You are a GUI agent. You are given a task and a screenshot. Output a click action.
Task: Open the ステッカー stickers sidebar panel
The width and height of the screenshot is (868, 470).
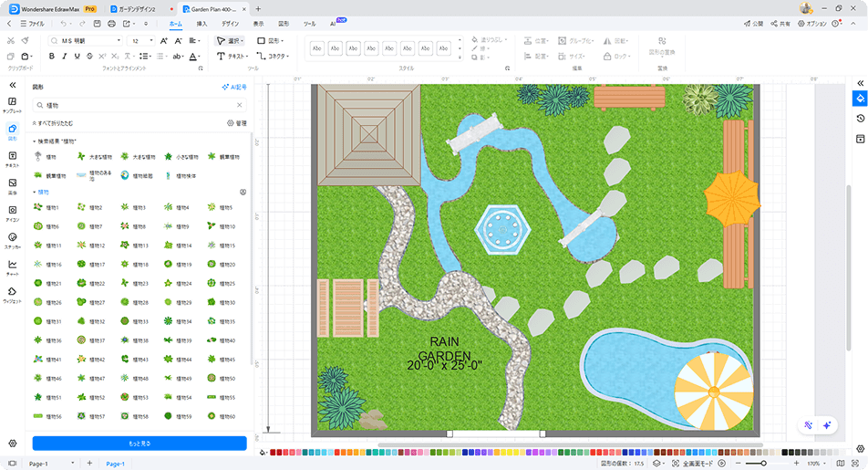pyautogui.click(x=12, y=240)
